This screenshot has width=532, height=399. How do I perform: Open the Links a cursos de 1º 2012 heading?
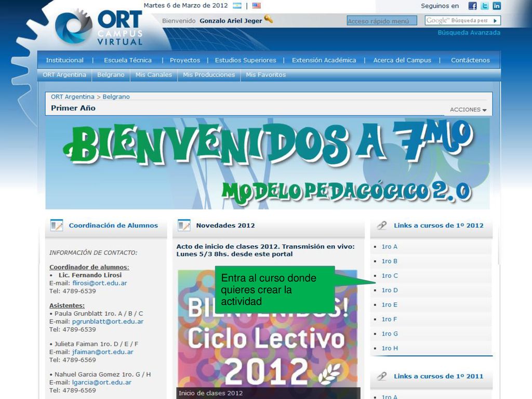tap(438, 225)
